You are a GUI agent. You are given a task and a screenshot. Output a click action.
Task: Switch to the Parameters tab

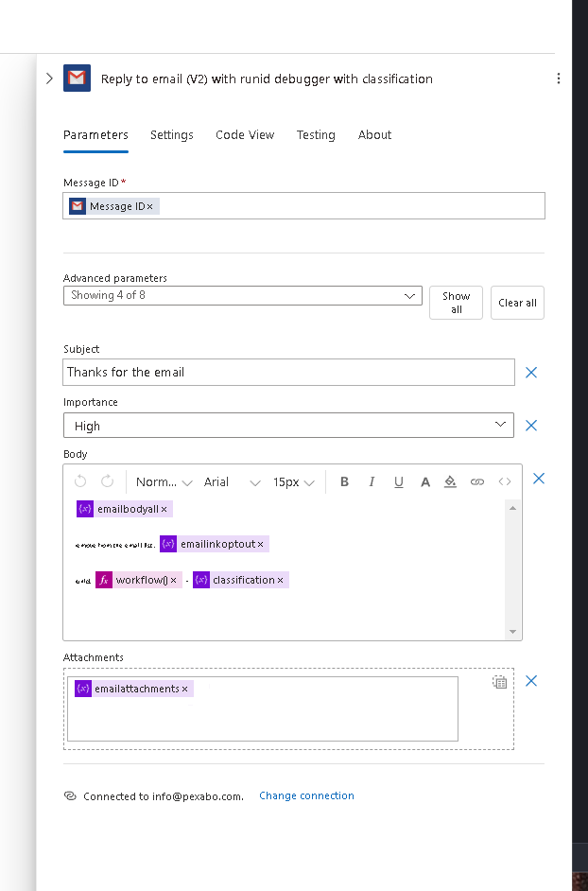[x=95, y=134]
